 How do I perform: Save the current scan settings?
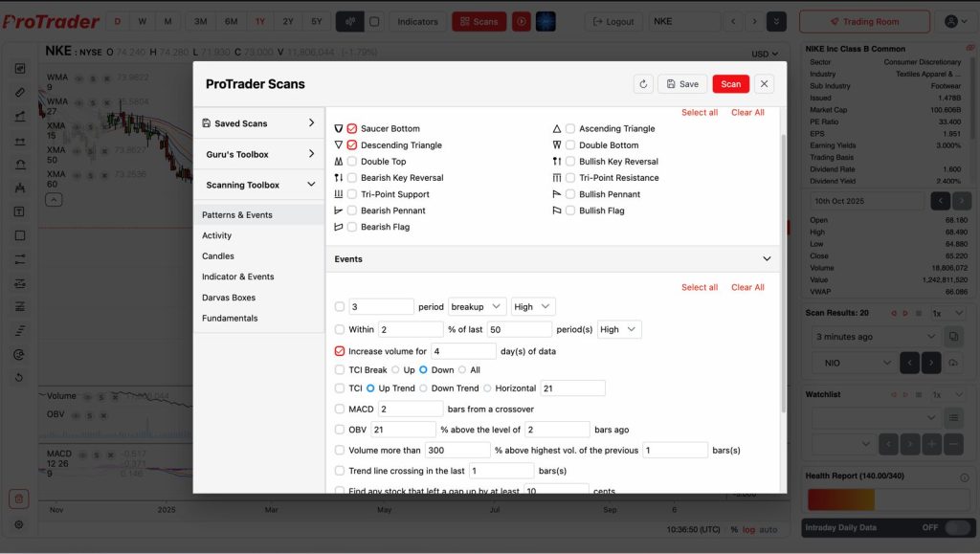coord(681,83)
